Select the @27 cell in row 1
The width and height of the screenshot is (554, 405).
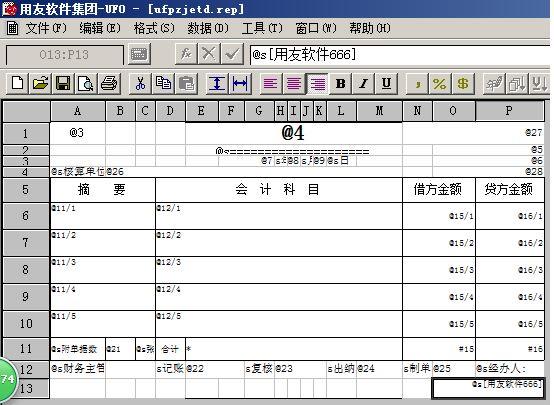coord(473,133)
